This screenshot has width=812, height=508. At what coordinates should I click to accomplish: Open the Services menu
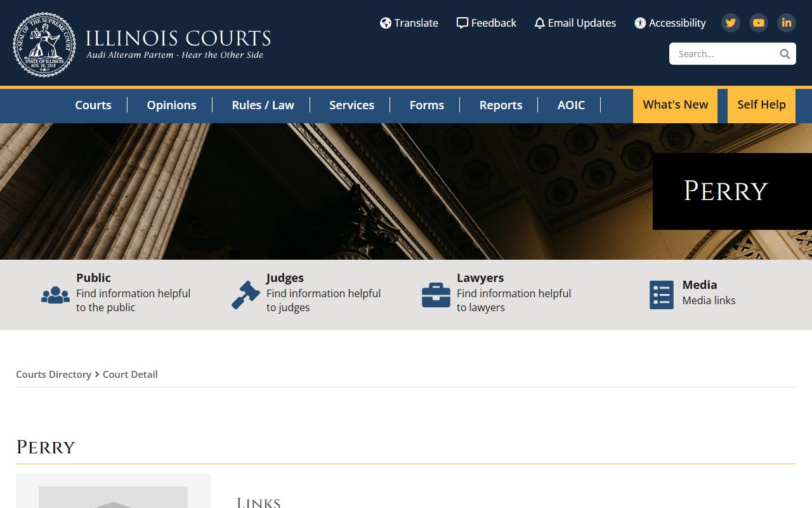pos(351,105)
